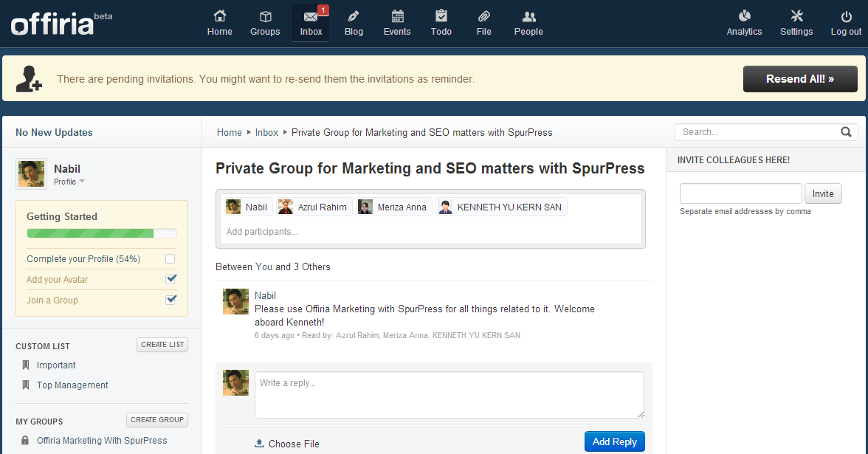Click the Offiria beta logo

tap(61, 24)
